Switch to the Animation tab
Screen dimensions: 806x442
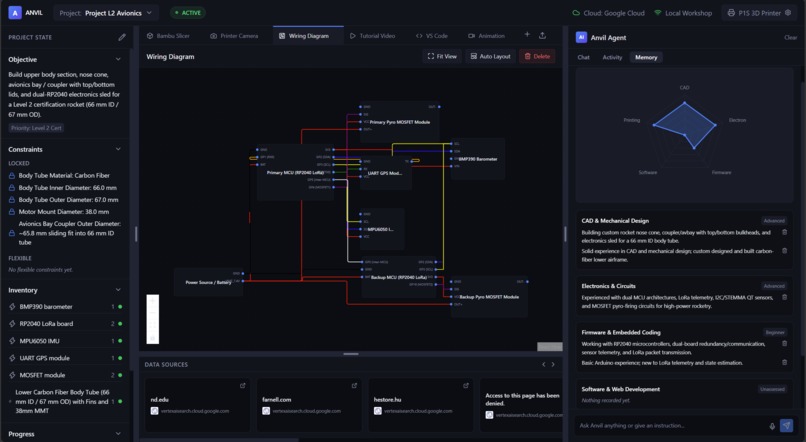(486, 36)
